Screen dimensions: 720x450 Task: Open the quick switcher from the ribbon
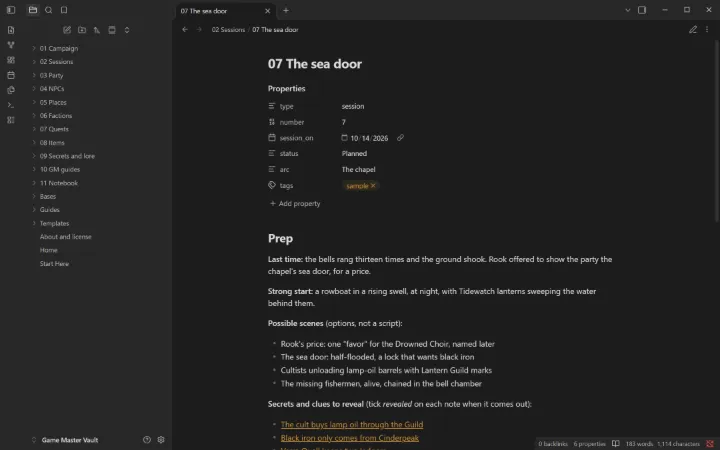tap(11, 30)
